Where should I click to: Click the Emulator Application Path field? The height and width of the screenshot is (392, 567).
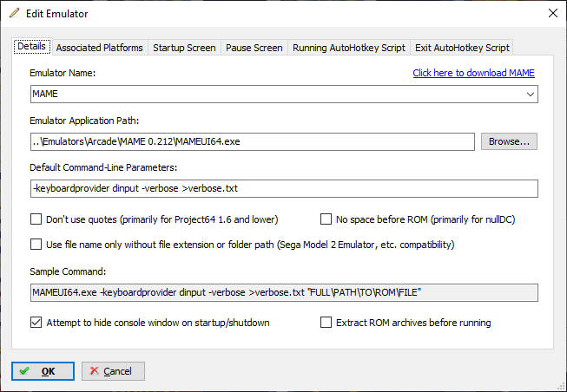tap(253, 141)
